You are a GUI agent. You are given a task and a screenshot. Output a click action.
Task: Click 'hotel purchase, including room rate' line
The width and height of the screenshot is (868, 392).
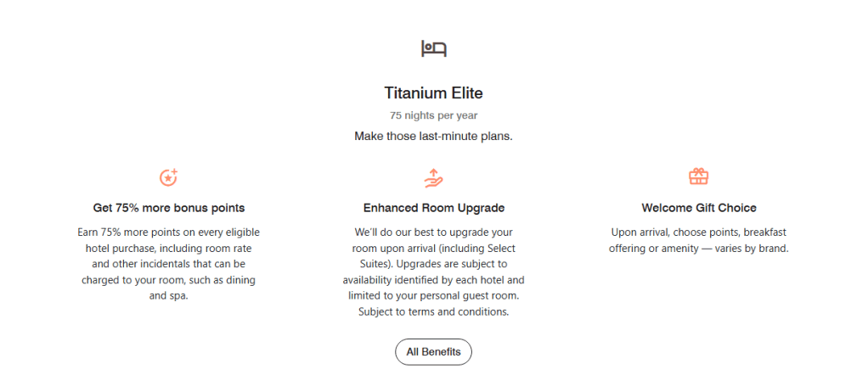tap(169, 248)
